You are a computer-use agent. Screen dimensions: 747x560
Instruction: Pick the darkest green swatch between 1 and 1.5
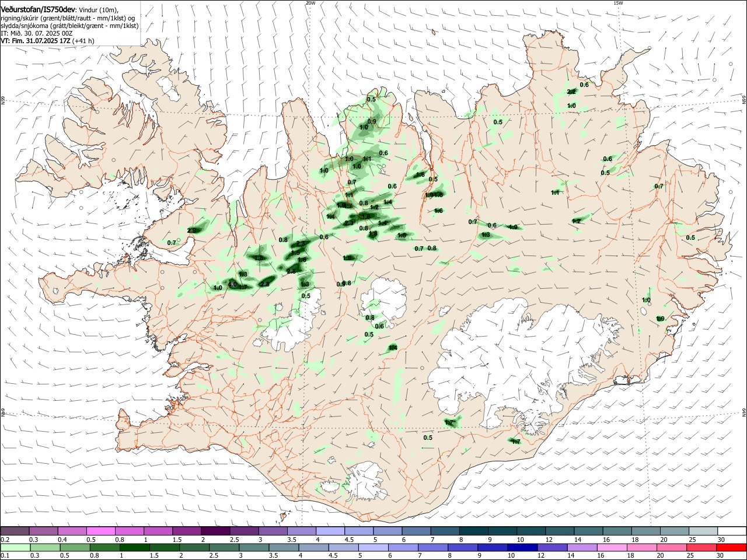pyautogui.click(x=135, y=547)
